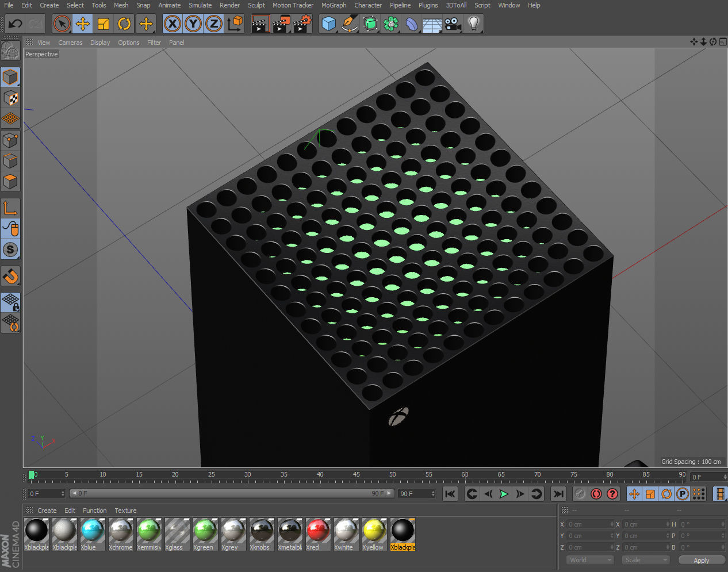Click the timeline preview range slider
Viewport: 728px width, 572px height.
pyautogui.click(x=232, y=493)
